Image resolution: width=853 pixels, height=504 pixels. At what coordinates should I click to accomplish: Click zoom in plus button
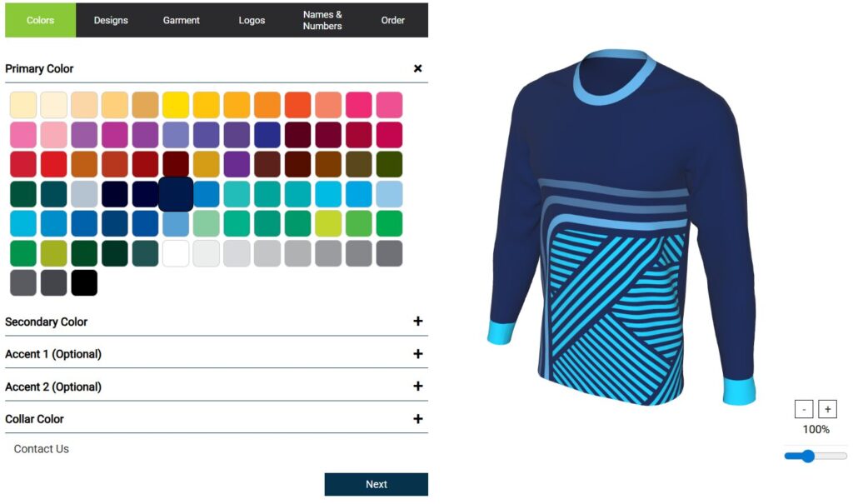tap(827, 409)
